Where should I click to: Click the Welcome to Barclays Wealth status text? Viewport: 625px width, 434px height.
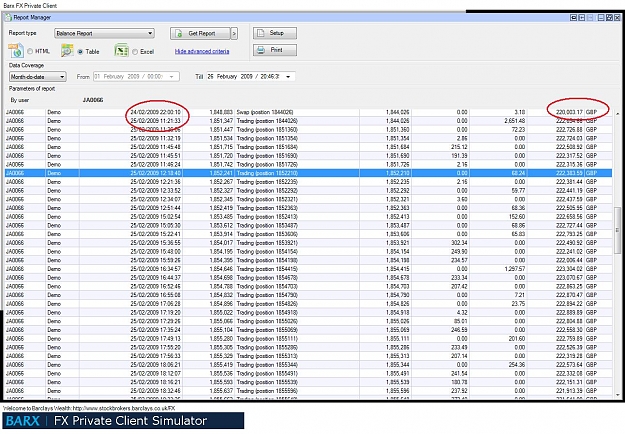pyautogui.click(x=89, y=408)
